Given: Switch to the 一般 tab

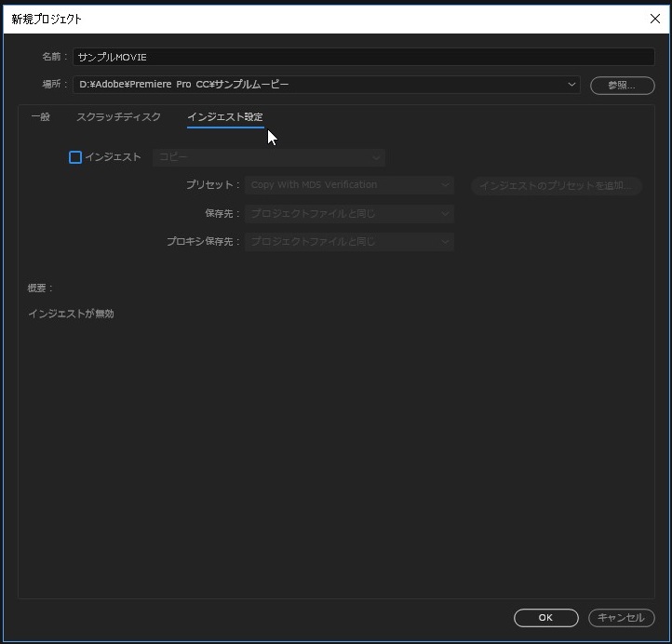Looking at the screenshot, I should [41, 117].
